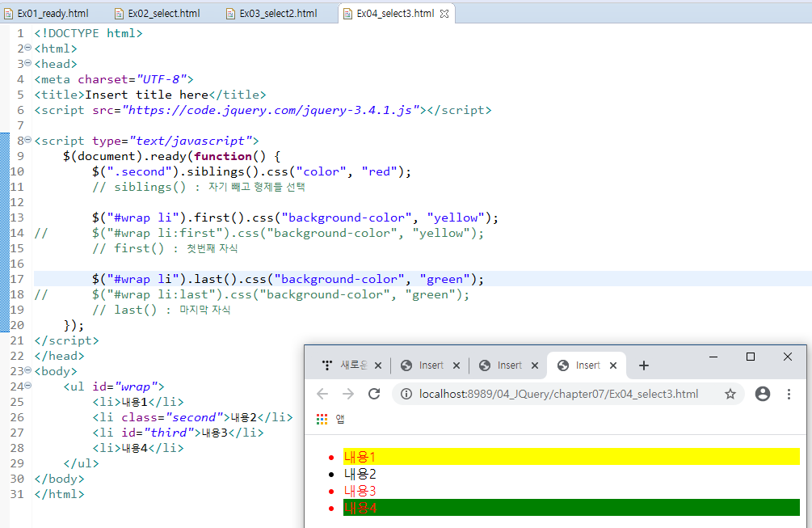
Task: Collapse the ul tag fold on line 24
Action: (x=28, y=386)
